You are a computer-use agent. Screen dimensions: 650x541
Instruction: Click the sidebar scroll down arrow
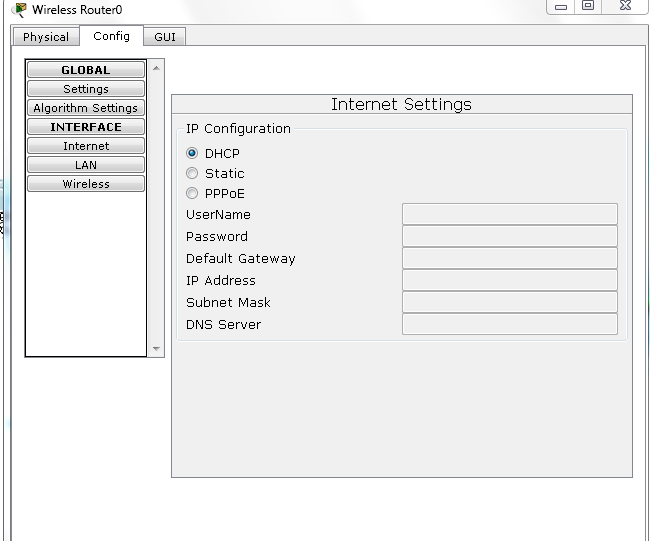point(155,349)
